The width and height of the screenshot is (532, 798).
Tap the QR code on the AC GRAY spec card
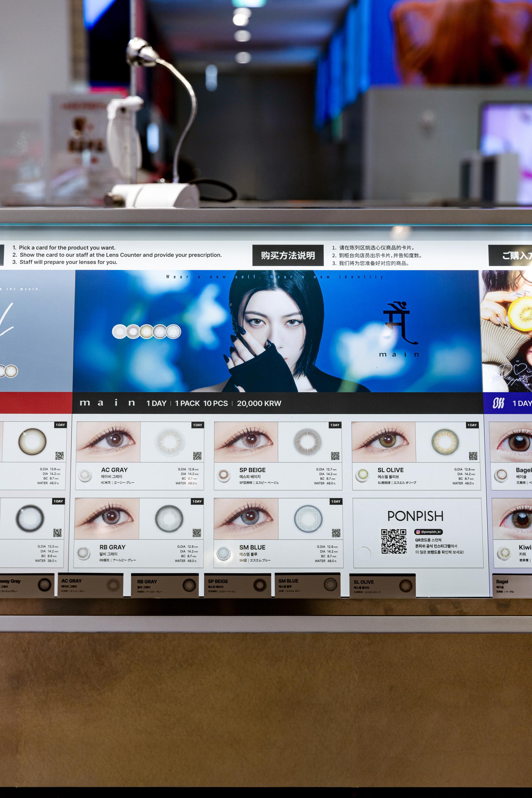197,456
